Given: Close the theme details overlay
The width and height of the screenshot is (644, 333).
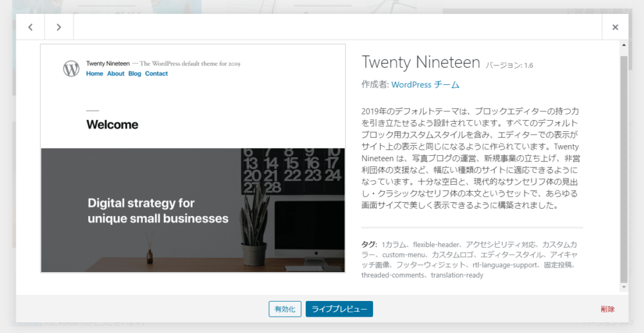Looking at the screenshot, I should click(x=615, y=27).
